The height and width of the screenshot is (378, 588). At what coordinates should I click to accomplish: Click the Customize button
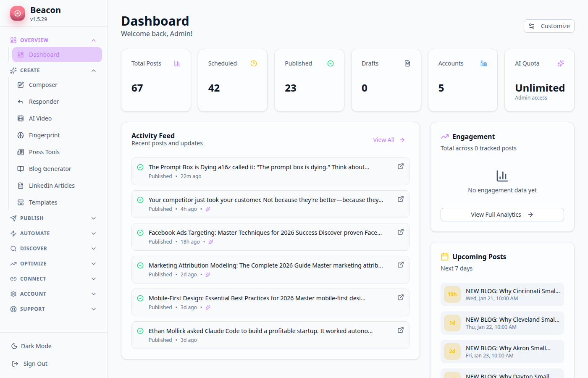pos(549,26)
